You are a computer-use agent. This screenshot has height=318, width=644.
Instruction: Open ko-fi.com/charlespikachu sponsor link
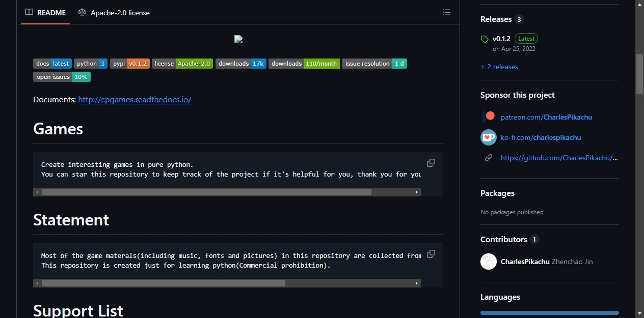tap(541, 137)
